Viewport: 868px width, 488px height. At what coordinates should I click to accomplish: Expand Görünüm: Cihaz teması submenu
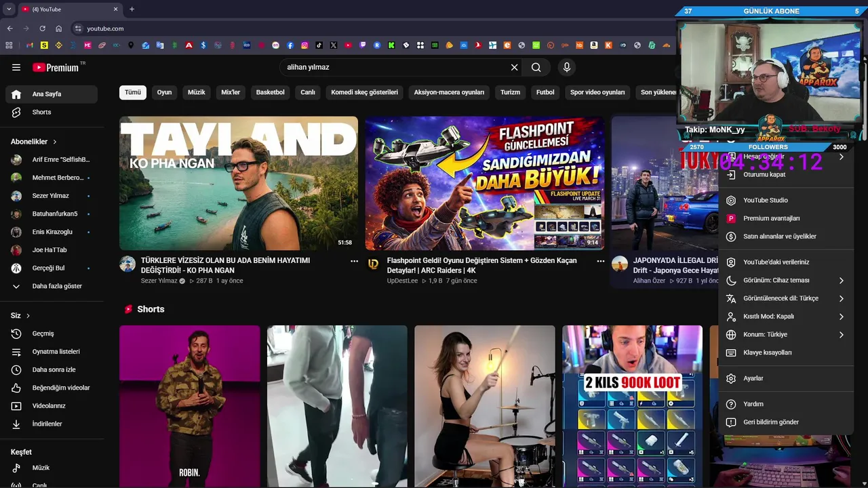[786, 280]
